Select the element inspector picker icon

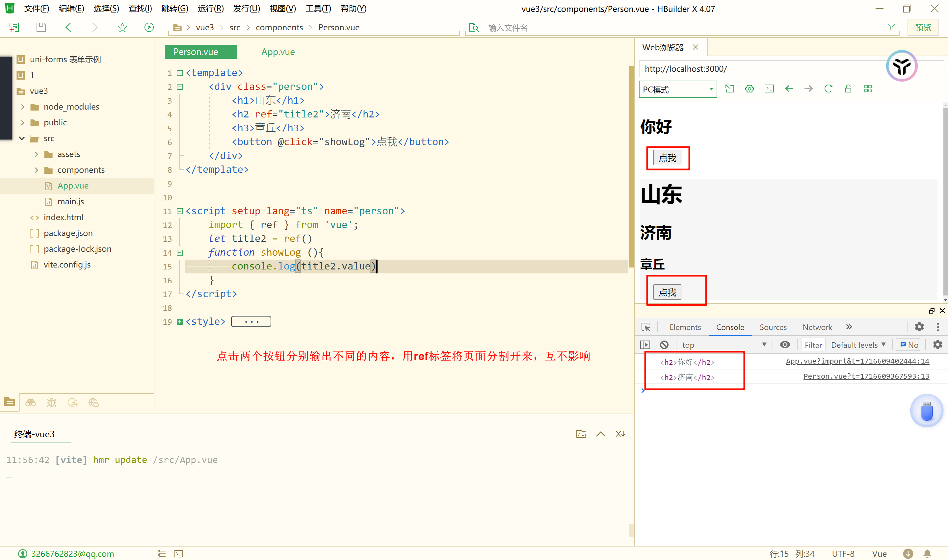[645, 327]
